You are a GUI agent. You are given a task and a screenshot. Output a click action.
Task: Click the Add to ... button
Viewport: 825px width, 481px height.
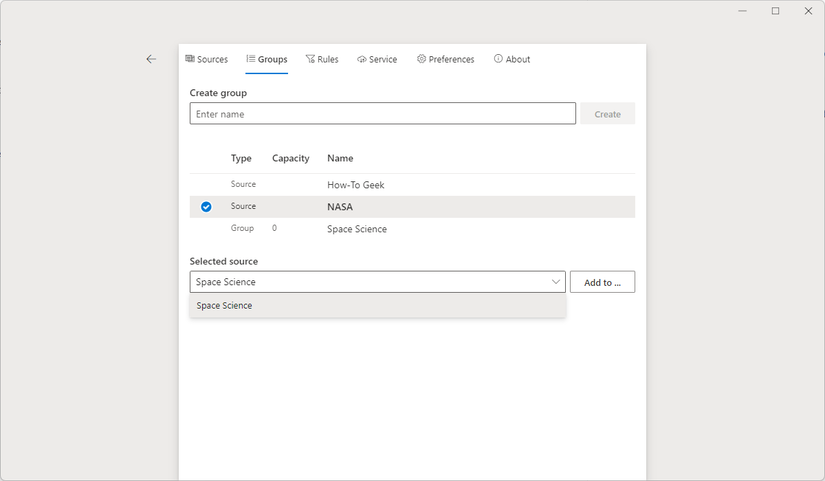point(602,283)
